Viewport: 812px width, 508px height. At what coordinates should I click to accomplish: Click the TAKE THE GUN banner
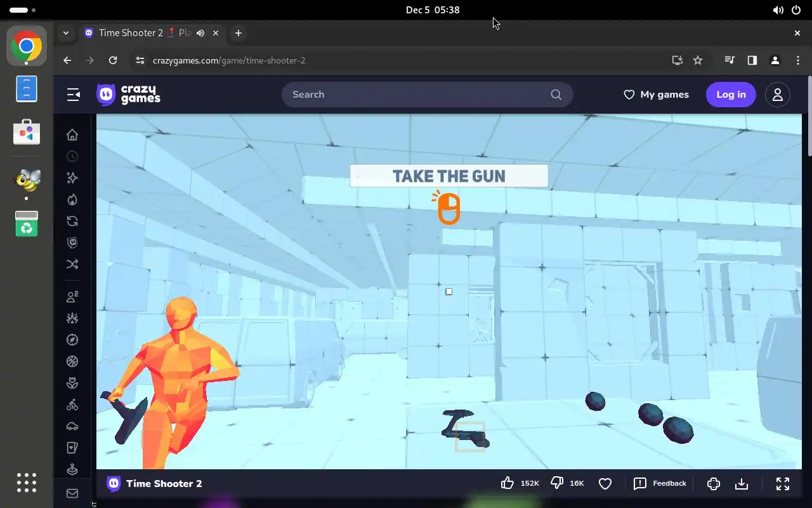[x=449, y=176]
